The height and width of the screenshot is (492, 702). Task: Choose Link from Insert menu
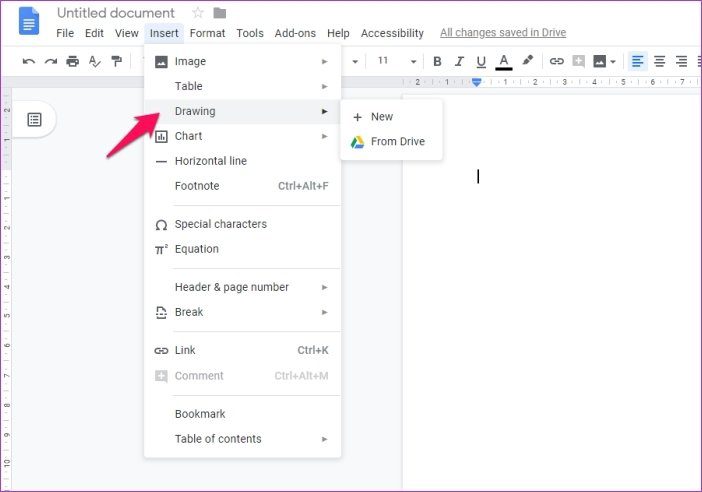[x=242, y=350]
